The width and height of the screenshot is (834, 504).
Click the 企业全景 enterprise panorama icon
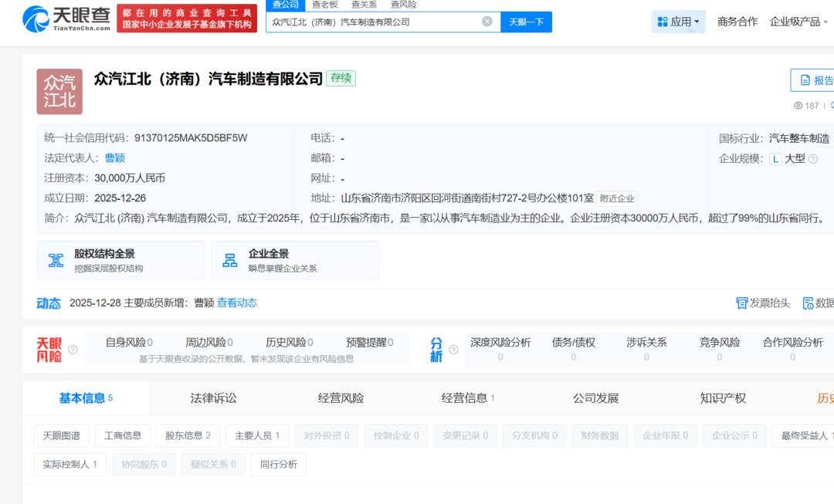click(229, 259)
